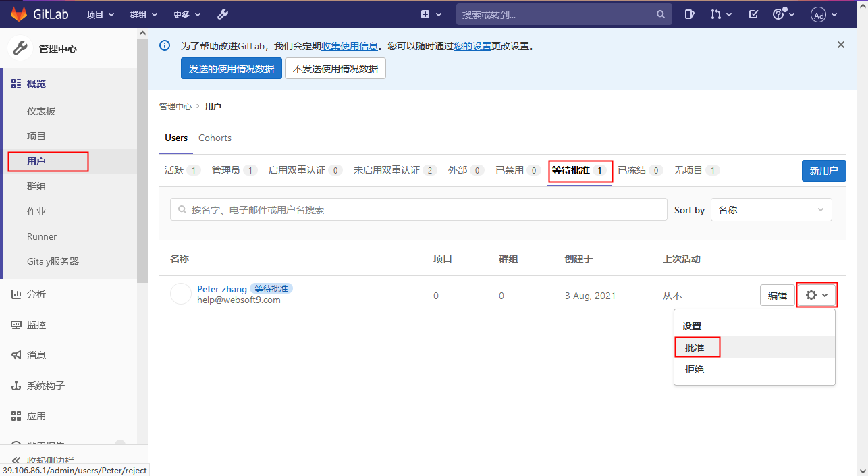Switch to the 管理员 filter tab

[234, 170]
